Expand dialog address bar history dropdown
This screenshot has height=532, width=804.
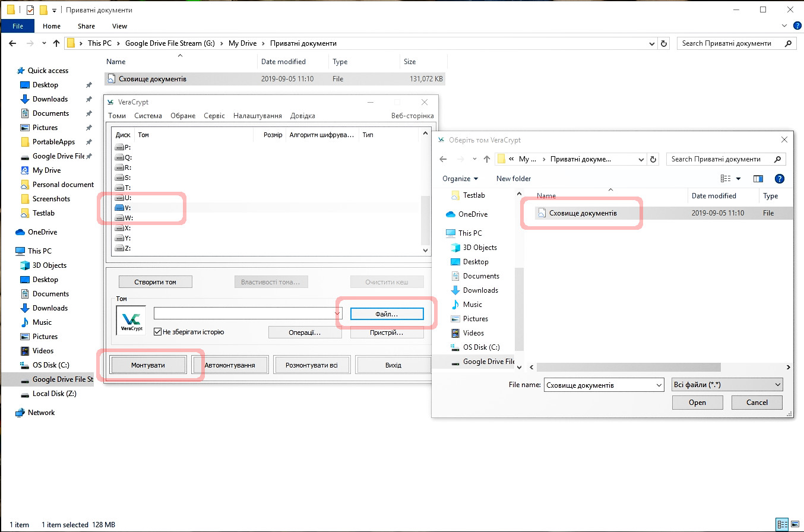[641, 159]
